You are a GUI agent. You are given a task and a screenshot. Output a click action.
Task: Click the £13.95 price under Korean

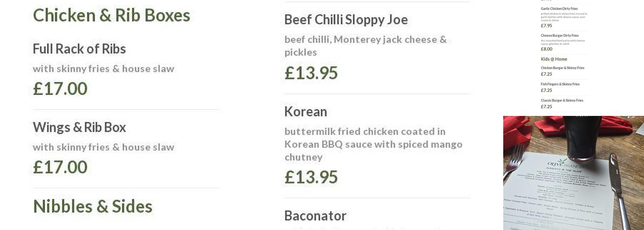click(x=311, y=177)
